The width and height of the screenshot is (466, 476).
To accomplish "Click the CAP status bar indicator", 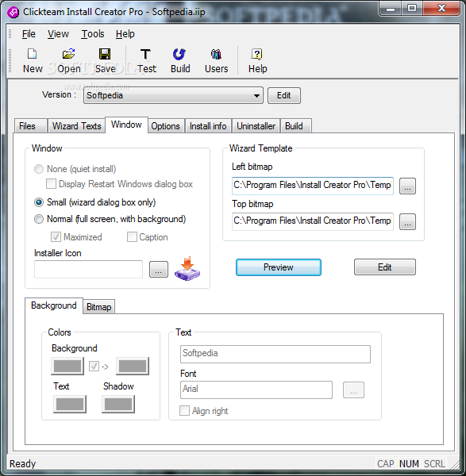I will click(x=386, y=463).
